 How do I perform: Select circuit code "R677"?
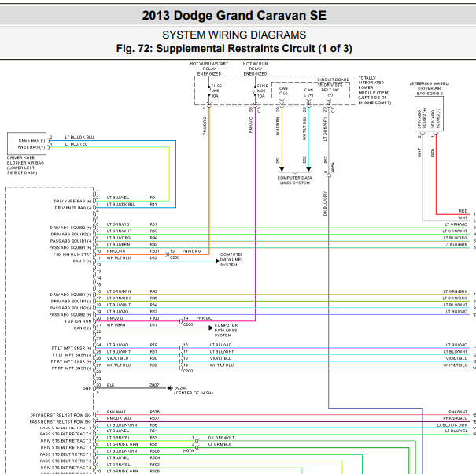(x=154, y=418)
